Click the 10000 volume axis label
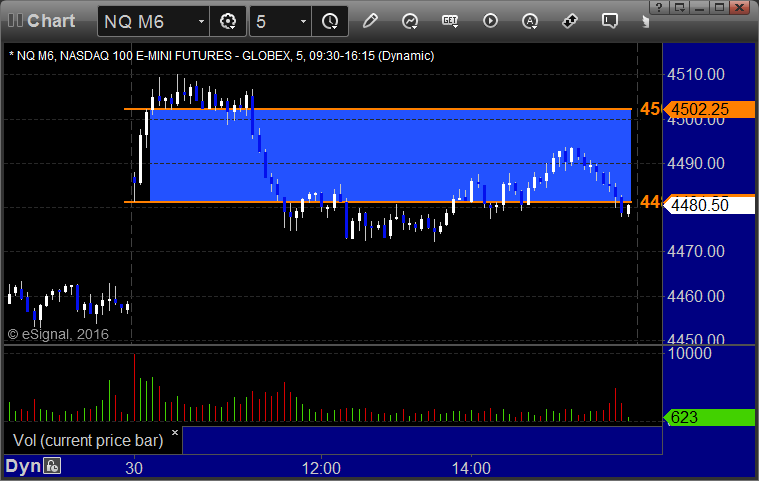759x481 pixels. (x=690, y=354)
